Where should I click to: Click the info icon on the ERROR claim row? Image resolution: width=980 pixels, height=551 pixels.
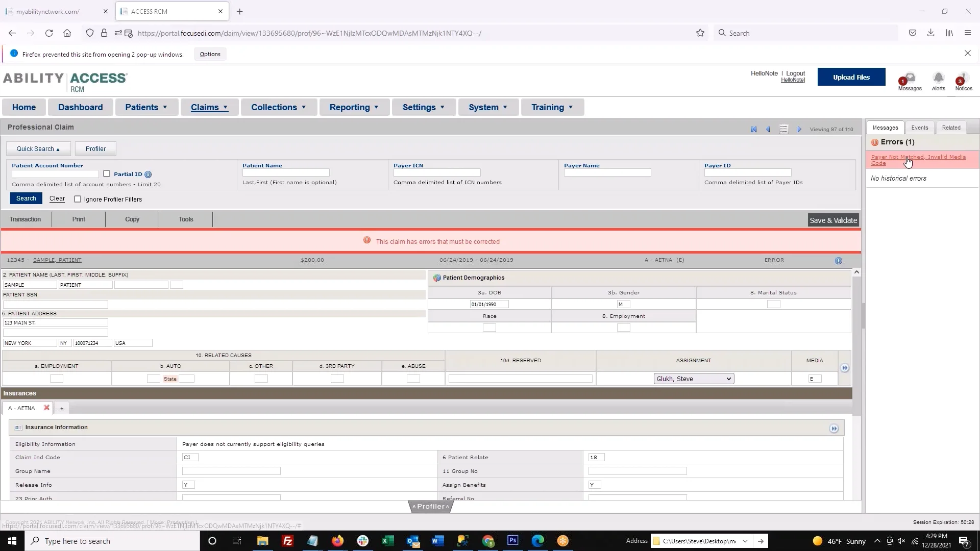[838, 260]
